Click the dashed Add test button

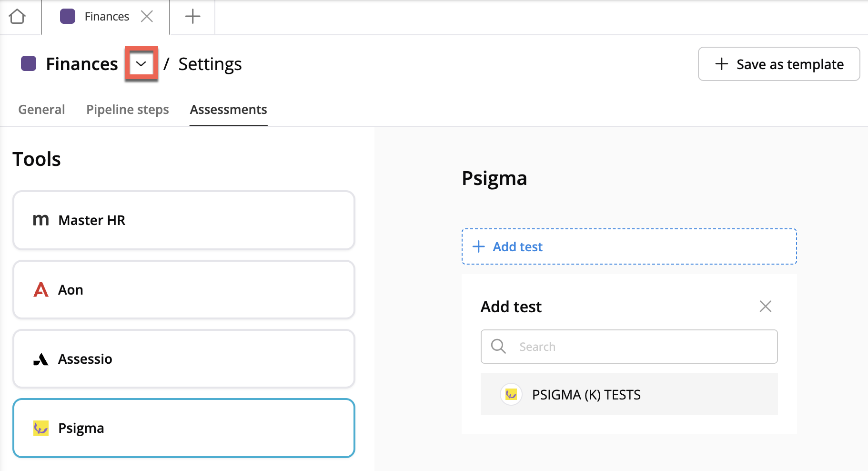point(629,246)
